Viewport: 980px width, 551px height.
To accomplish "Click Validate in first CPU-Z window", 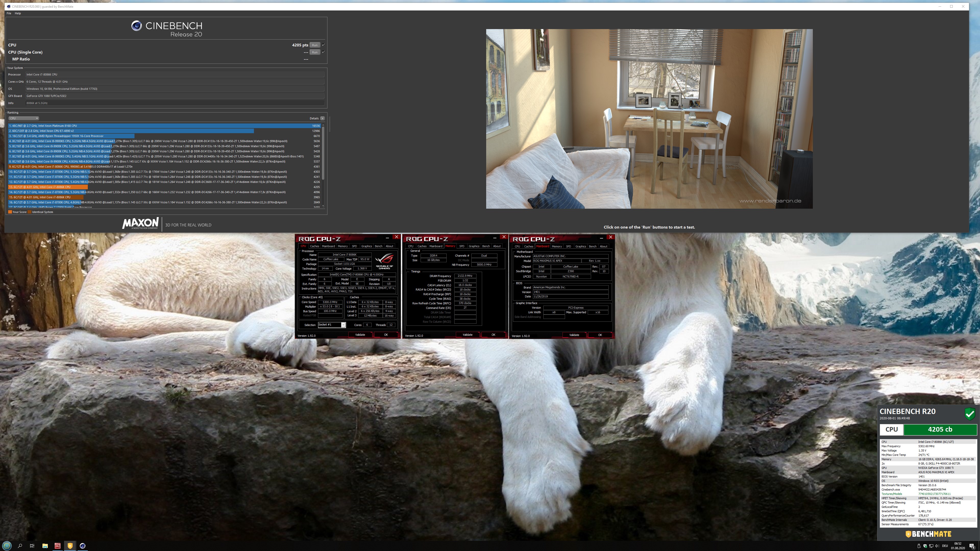I will tap(360, 335).
